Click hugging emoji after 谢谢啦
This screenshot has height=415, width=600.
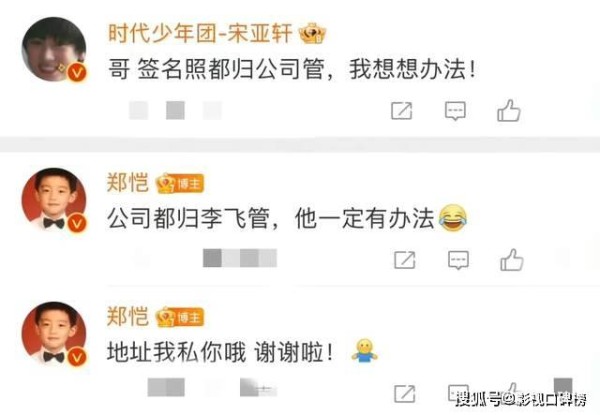point(364,351)
